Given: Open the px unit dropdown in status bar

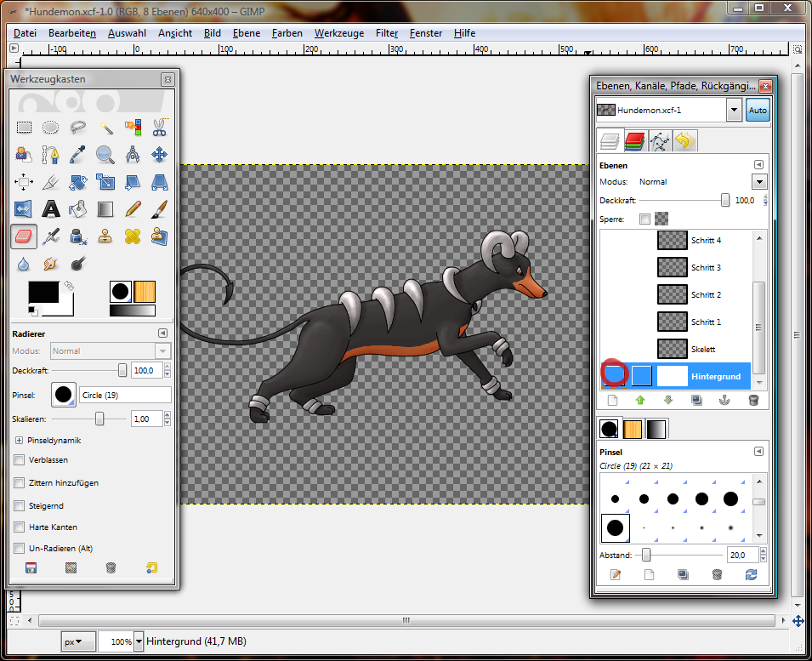Looking at the screenshot, I should [x=78, y=641].
